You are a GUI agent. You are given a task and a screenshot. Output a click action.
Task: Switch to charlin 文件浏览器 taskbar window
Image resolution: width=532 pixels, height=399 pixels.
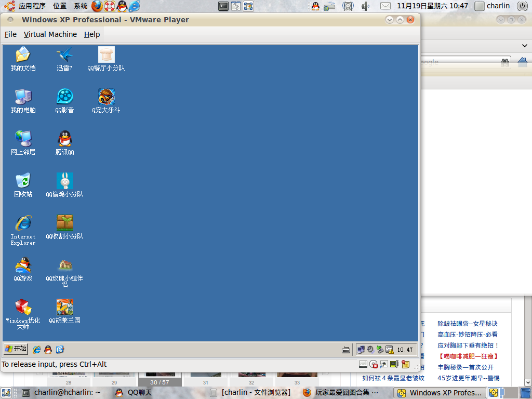coord(251,393)
